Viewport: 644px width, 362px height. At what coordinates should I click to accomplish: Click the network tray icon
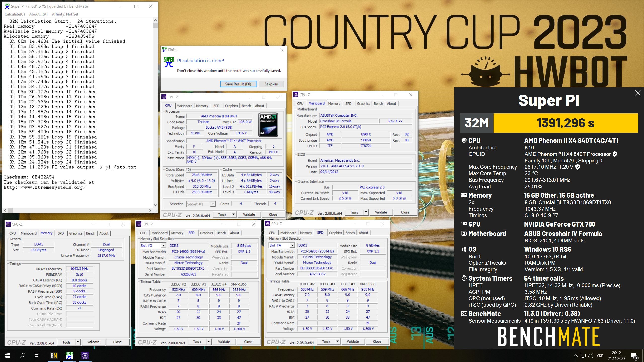[583, 355]
